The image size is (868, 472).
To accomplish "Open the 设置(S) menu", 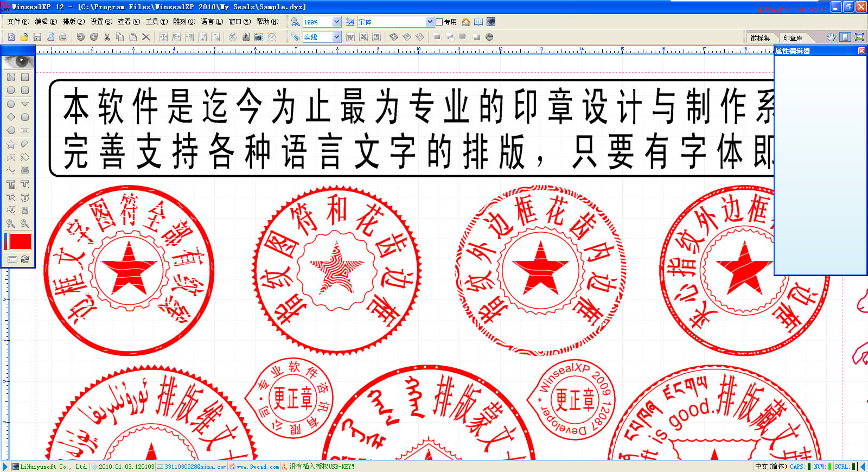I will click(x=101, y=22).
